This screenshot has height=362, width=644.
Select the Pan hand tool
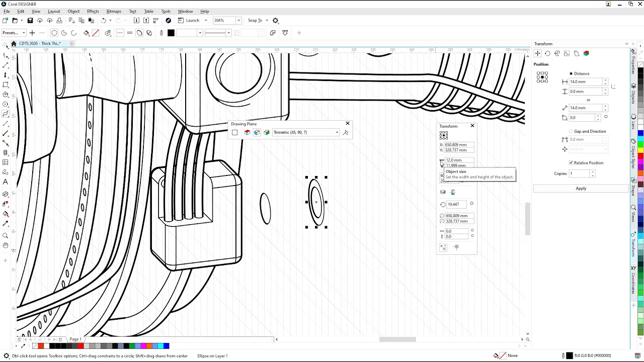tap(6, 245)
